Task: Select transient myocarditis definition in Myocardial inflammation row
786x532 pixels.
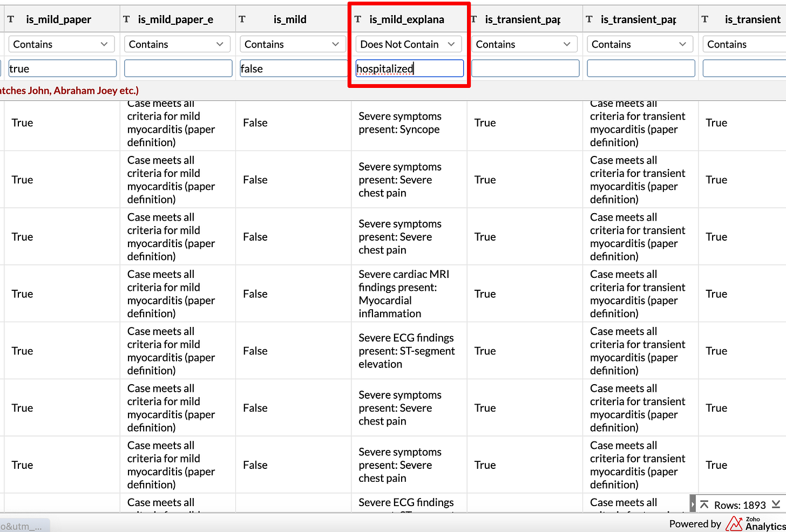Action: click(x=640, y=294)
